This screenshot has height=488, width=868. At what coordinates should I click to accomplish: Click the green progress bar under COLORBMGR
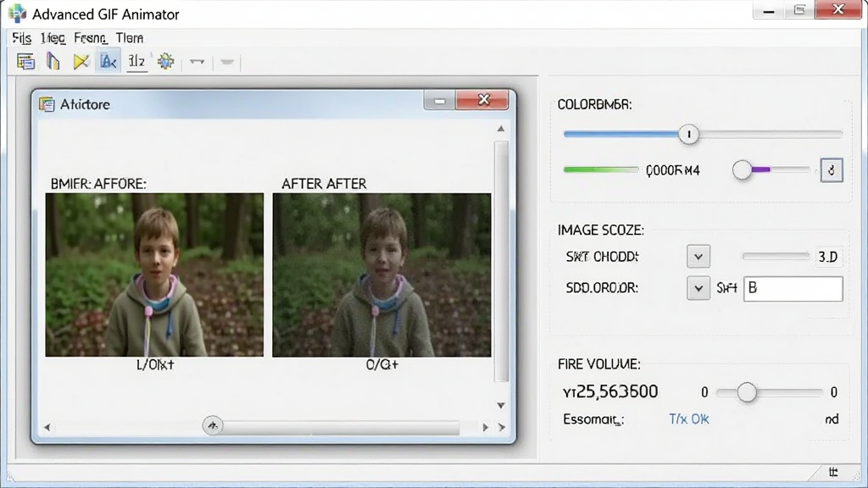601,169
